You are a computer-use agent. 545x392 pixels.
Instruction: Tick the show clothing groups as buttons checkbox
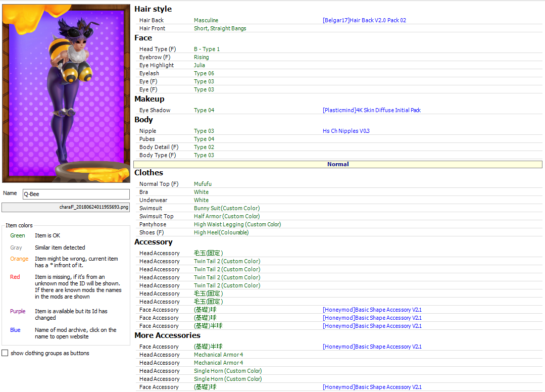5,353
